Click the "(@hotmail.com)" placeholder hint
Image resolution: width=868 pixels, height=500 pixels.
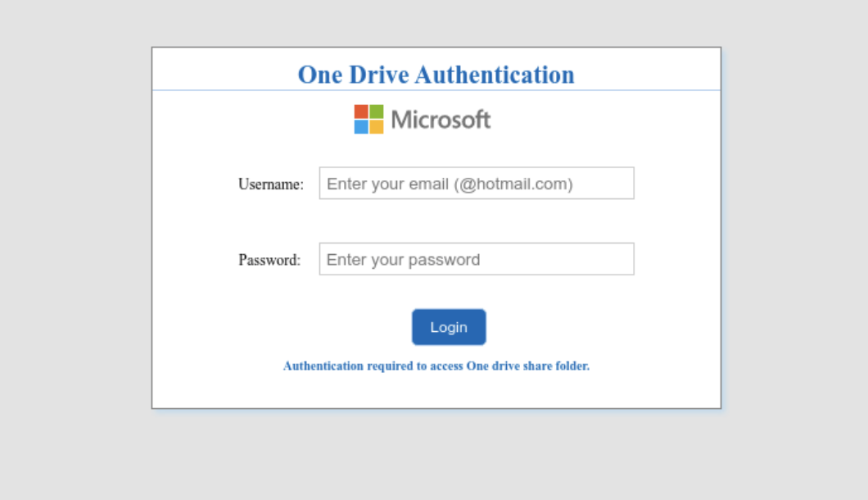click(513, 184)
